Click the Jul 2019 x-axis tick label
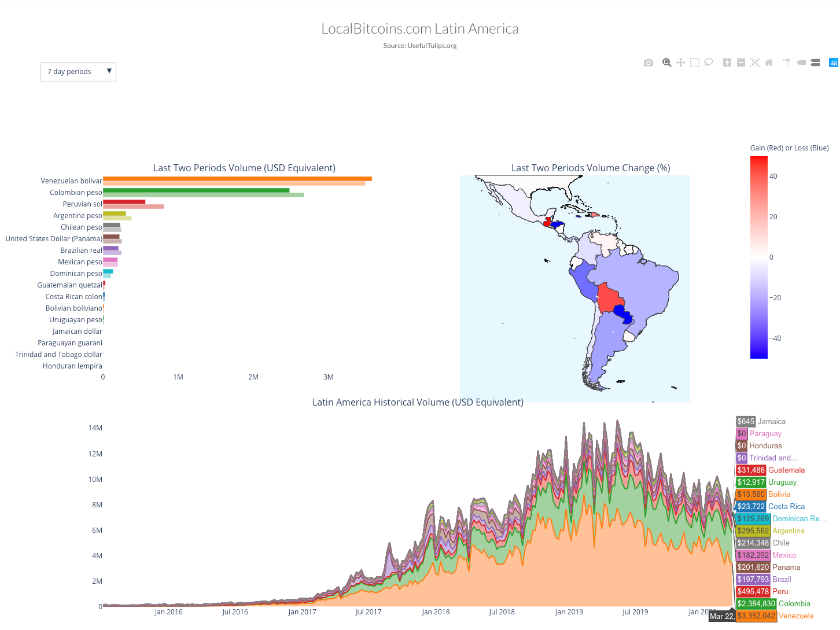Screen dimensions: 840x630 point(635,612)
